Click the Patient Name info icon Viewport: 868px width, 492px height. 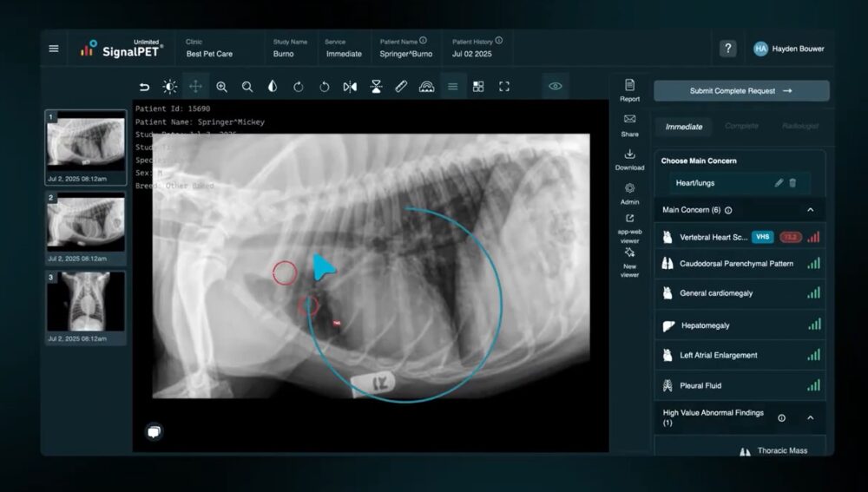[423, 41]
